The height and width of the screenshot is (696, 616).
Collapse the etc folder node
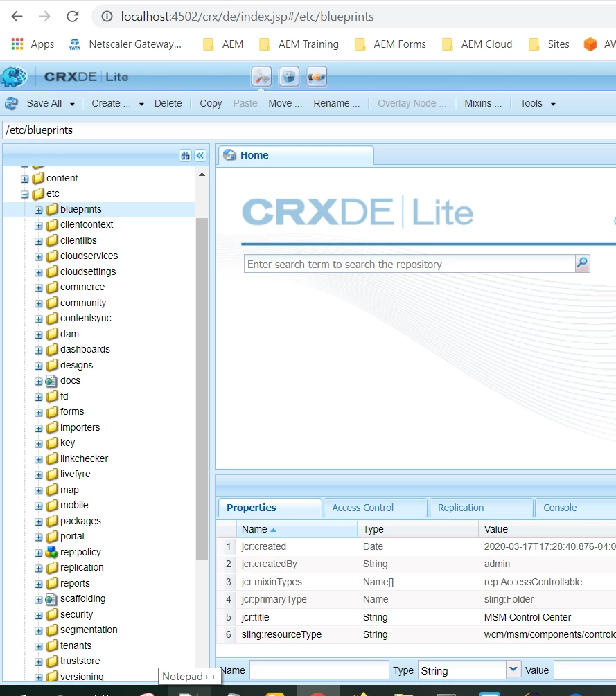click(25, 195)
